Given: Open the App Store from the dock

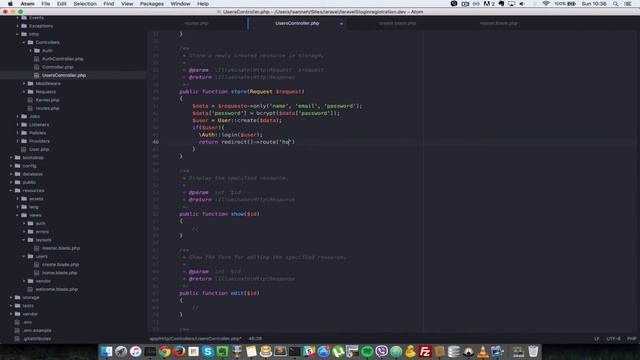Looking at the screenshot, I should click(324, 351).
